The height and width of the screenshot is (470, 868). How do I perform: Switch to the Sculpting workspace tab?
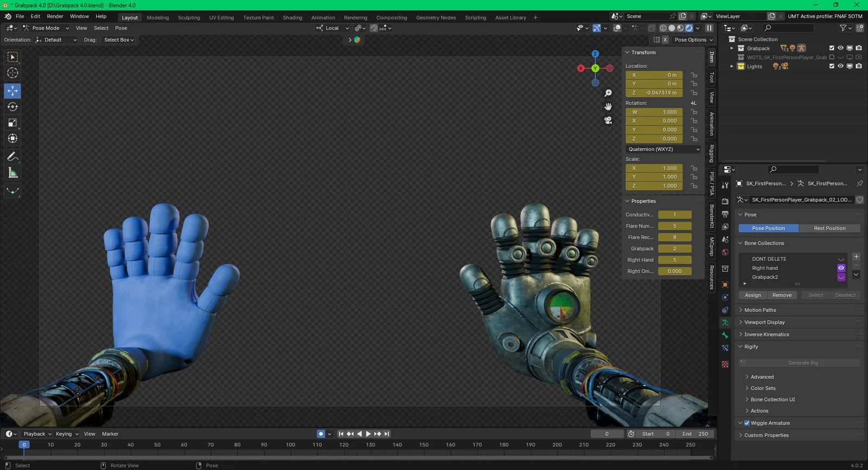(189, 17)
